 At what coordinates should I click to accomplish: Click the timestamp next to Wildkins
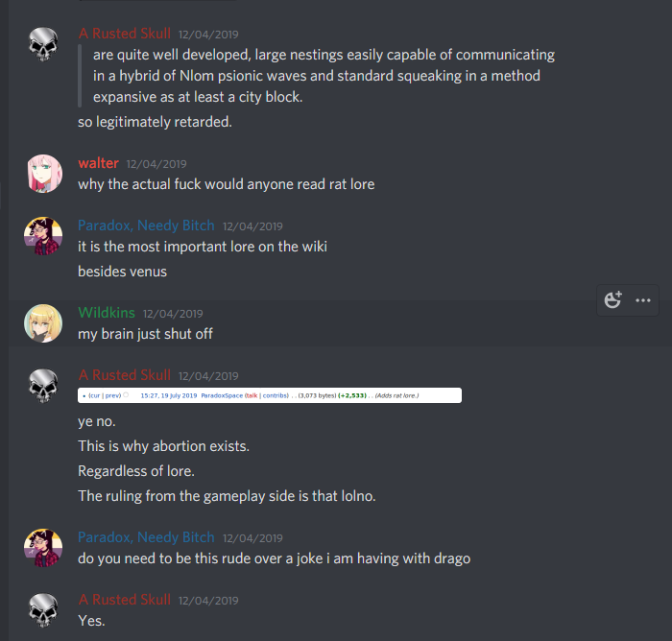point(173,314)
